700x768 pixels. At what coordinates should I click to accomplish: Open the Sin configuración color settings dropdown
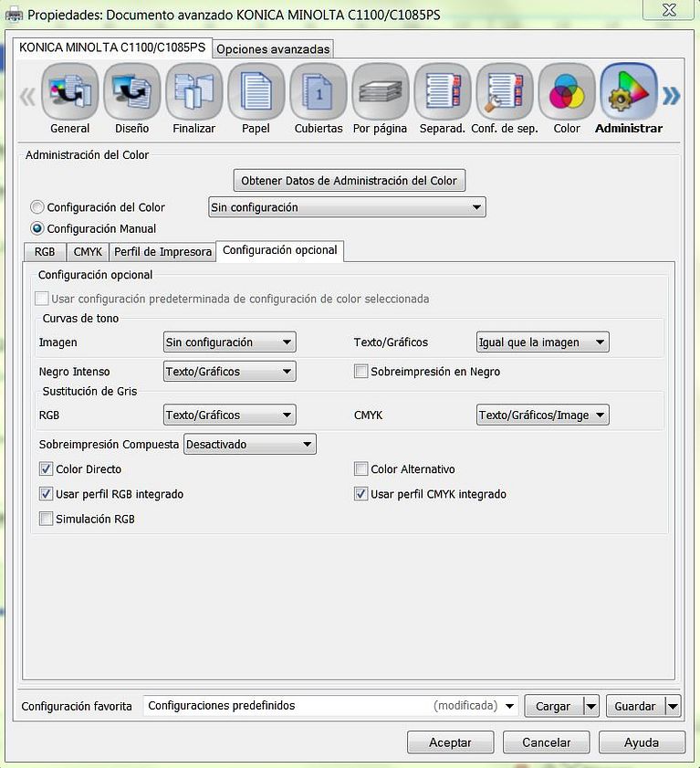tap(347, 207)
